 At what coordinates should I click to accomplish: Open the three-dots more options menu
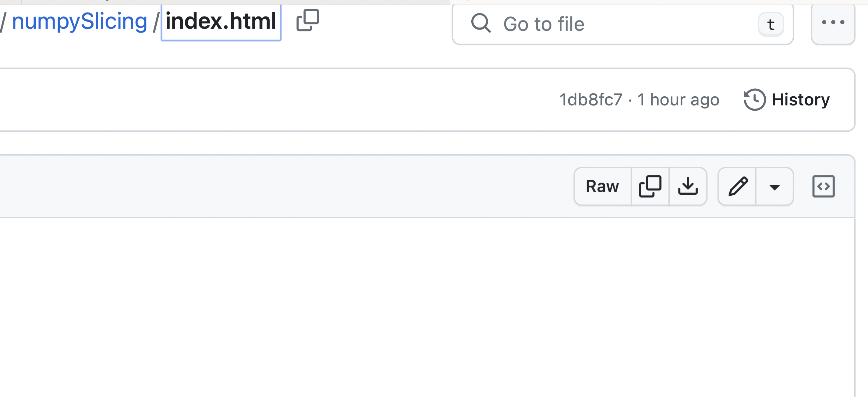(833, 23)
